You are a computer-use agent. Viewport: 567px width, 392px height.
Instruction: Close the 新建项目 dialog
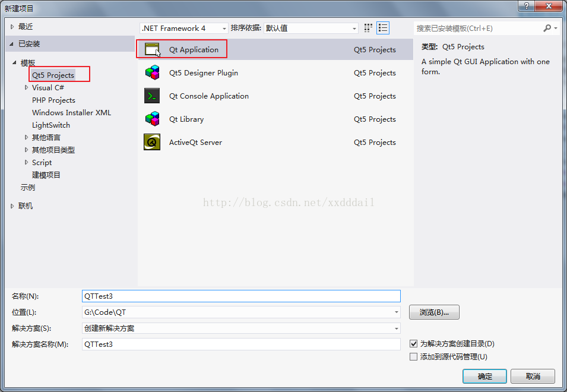(x=549, y=6)
